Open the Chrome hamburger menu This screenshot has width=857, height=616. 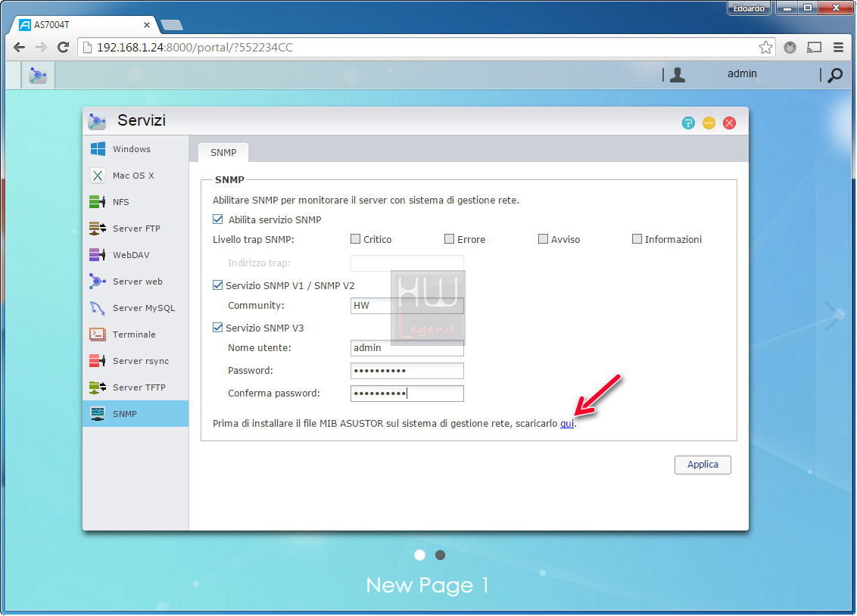pos(838,48)
